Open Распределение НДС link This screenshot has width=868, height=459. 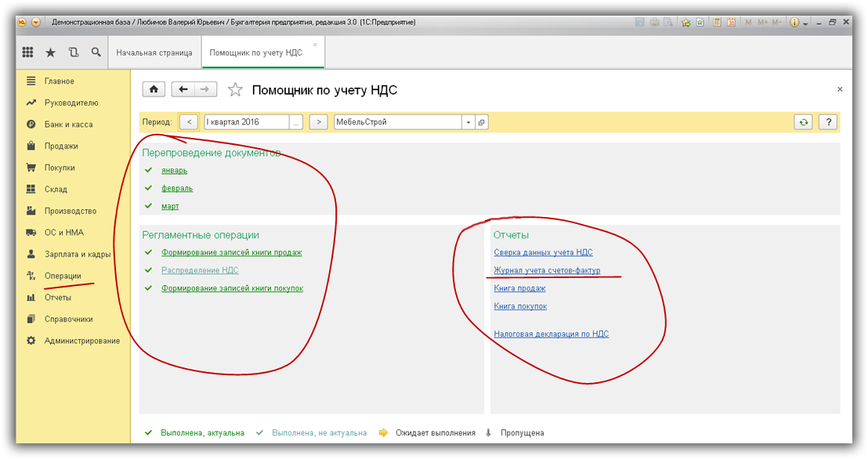click(x=200, y=270)
